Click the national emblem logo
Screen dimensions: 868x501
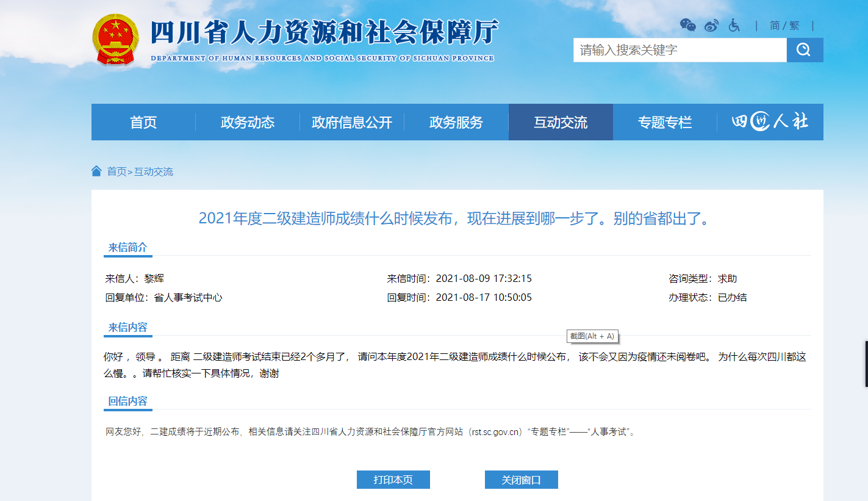point(116,38)
